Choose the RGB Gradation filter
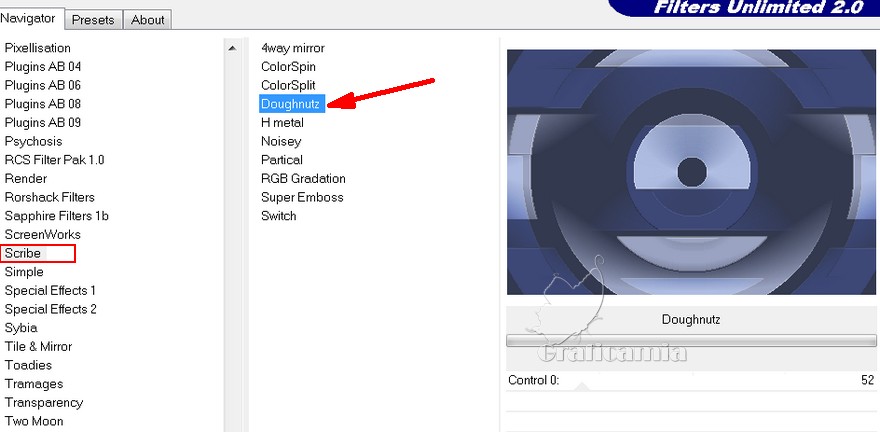This screenshot has width=880, height=432. click(x=303, y=178)
